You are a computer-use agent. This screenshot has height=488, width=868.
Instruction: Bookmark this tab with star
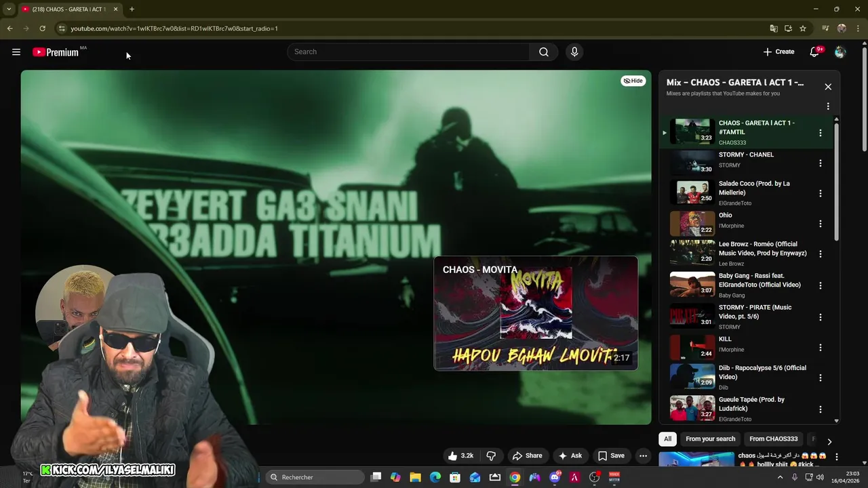coord(803,28)
